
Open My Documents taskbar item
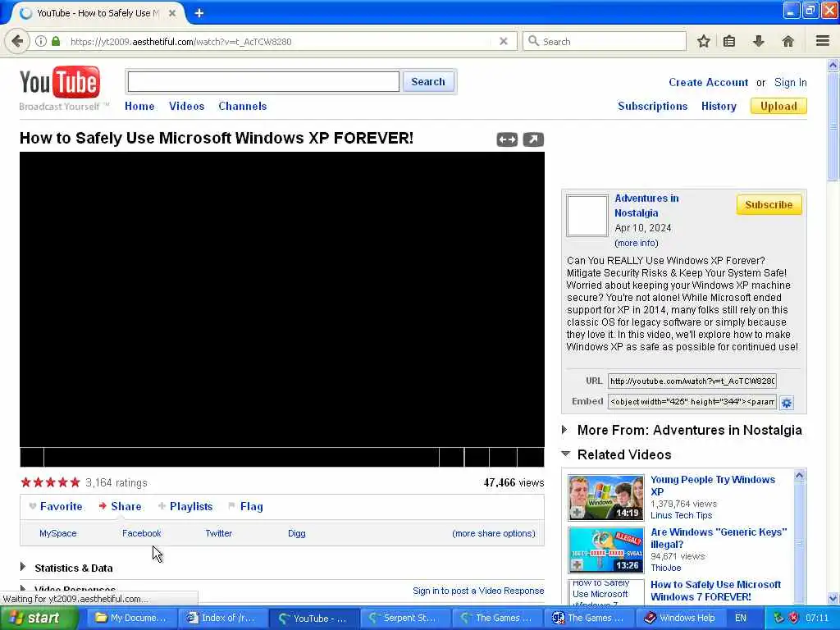(x=130, y=619)
